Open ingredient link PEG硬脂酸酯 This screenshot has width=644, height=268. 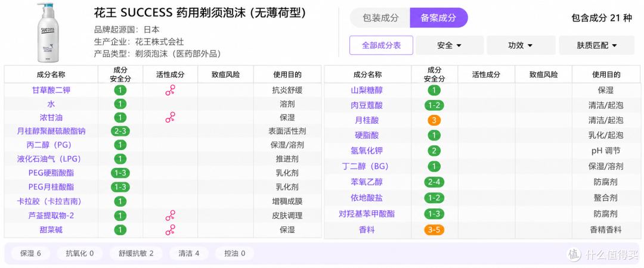point(51,173)
